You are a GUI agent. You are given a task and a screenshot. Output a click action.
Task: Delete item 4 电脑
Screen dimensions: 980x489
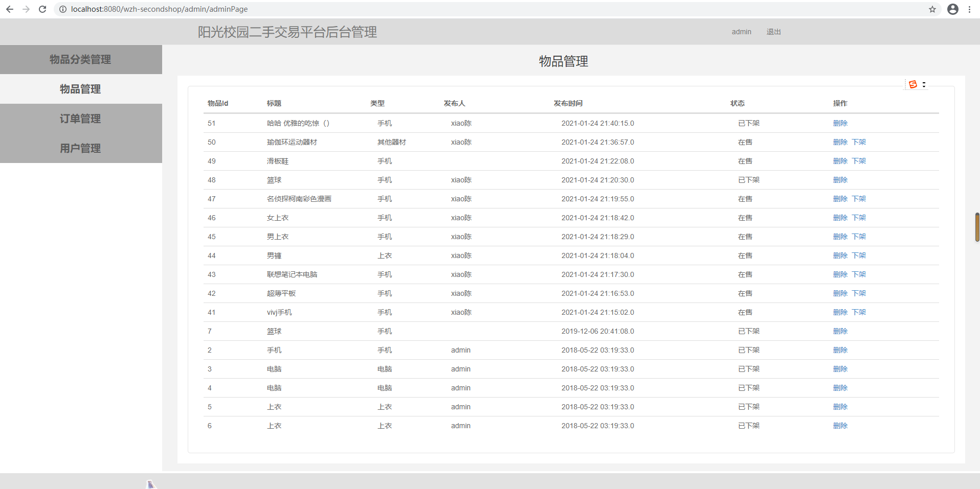point(840,388)
